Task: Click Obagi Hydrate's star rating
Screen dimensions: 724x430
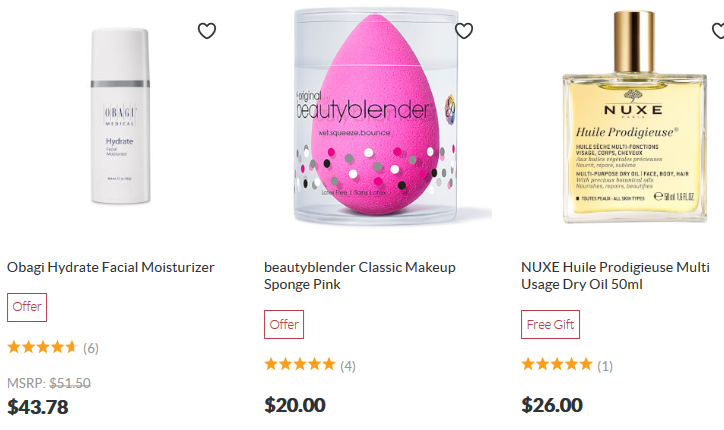Action: [x=42, y=348]
